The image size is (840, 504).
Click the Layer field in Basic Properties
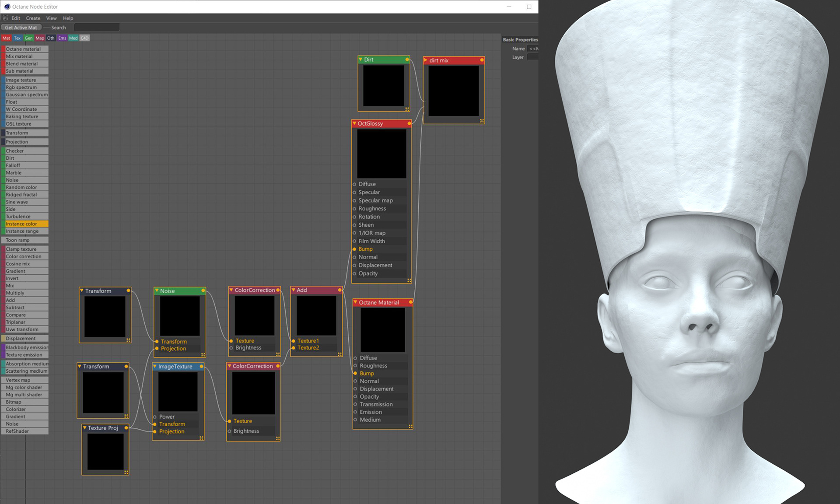tap(533, 57)
